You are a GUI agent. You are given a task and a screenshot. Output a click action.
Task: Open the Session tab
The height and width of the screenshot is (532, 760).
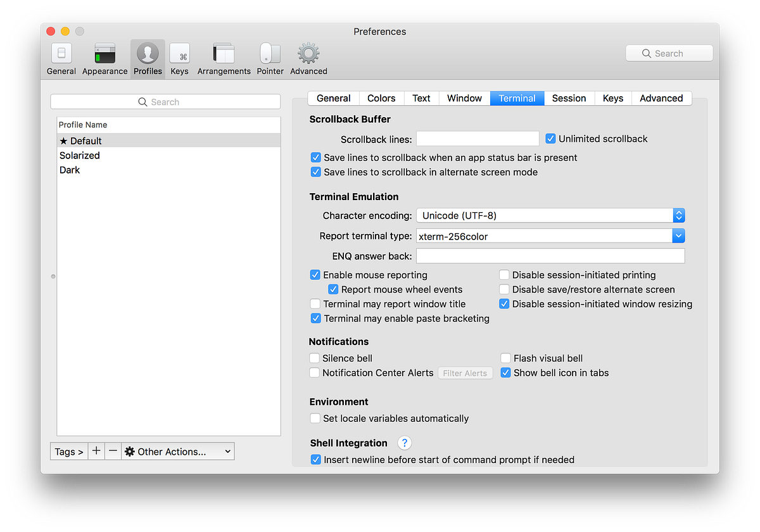pos(568,98)
